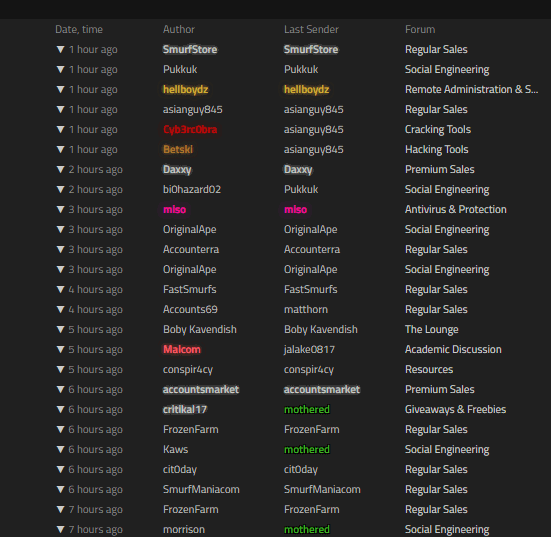Expand the Accounterra row triangle

pos(60,250)
